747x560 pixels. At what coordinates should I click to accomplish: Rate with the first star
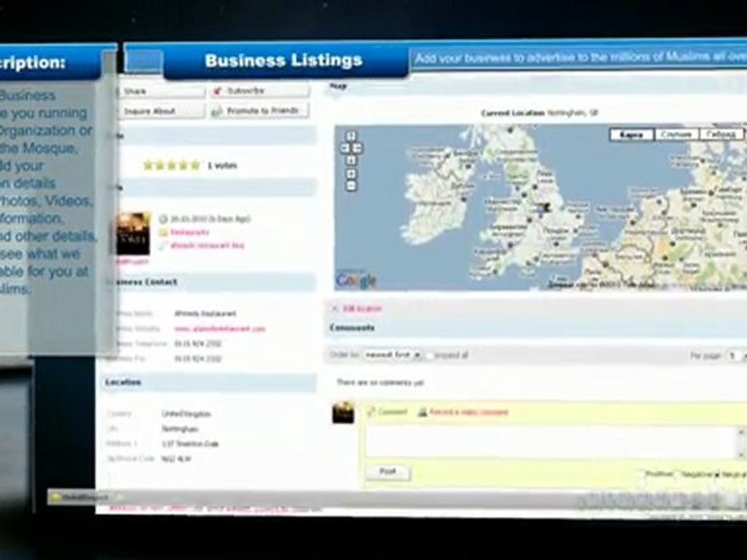(x=148, y=165)
